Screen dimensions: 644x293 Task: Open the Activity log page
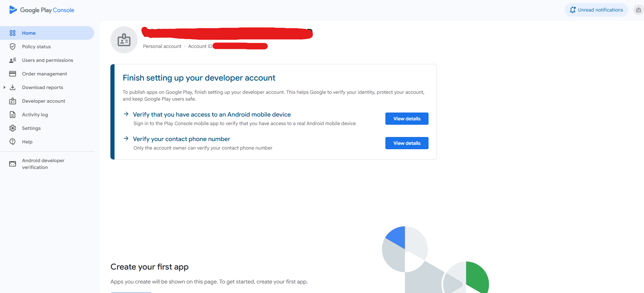pos(47,115)
